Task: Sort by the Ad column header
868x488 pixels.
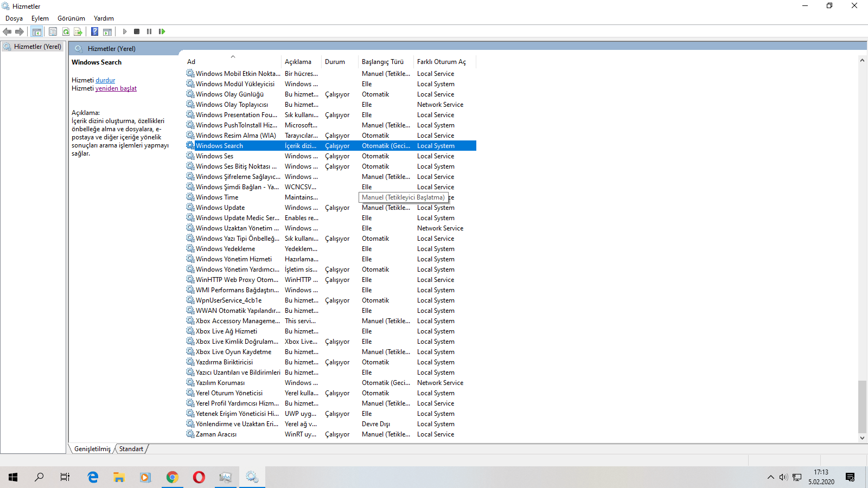Action: click(232, 62)
